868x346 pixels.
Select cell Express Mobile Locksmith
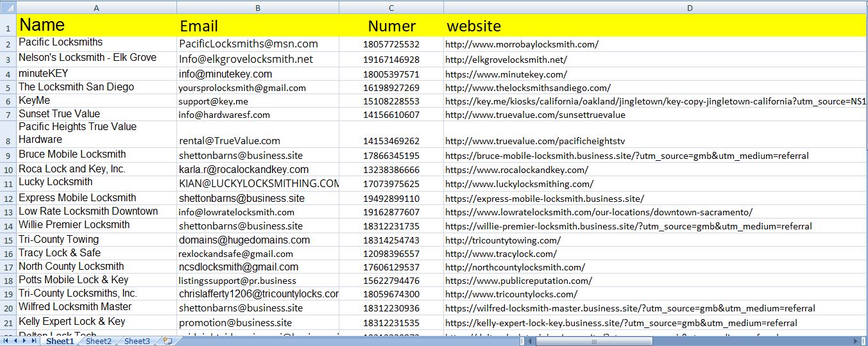96,198
